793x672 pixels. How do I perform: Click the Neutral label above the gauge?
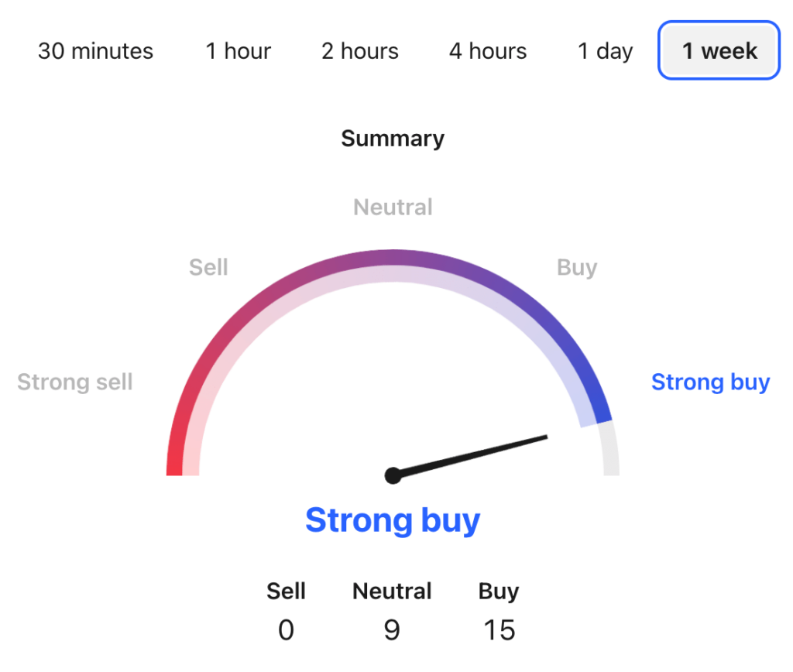tap(392, 207)
